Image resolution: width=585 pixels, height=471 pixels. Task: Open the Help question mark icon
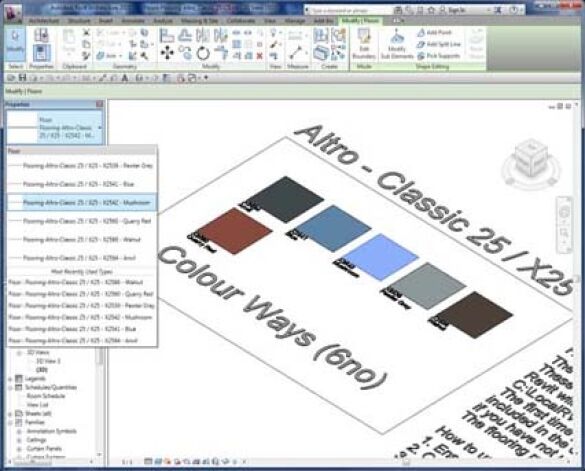click(514, 10)
